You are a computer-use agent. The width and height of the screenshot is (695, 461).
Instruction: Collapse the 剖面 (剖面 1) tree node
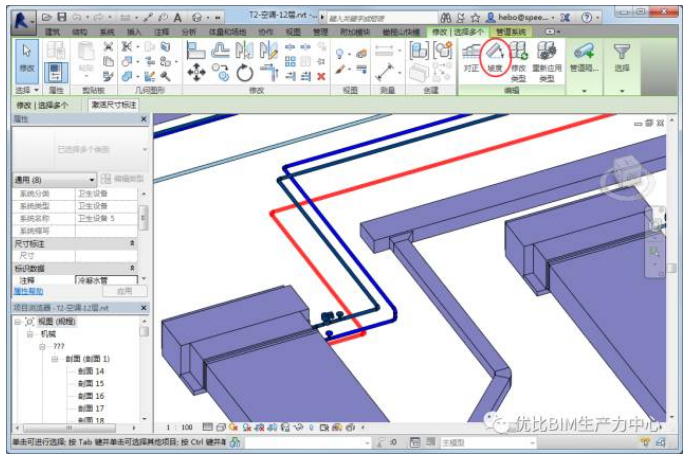pos(55,359)
